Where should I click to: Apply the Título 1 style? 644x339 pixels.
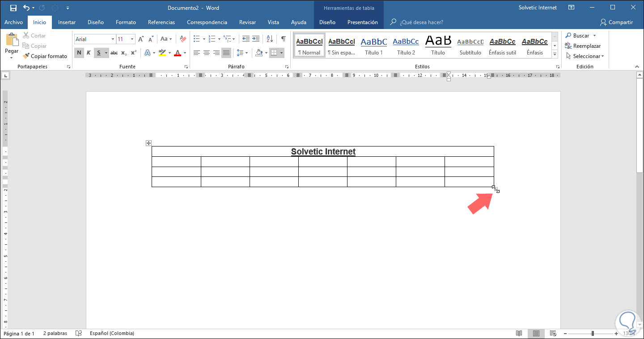[374, 46]
